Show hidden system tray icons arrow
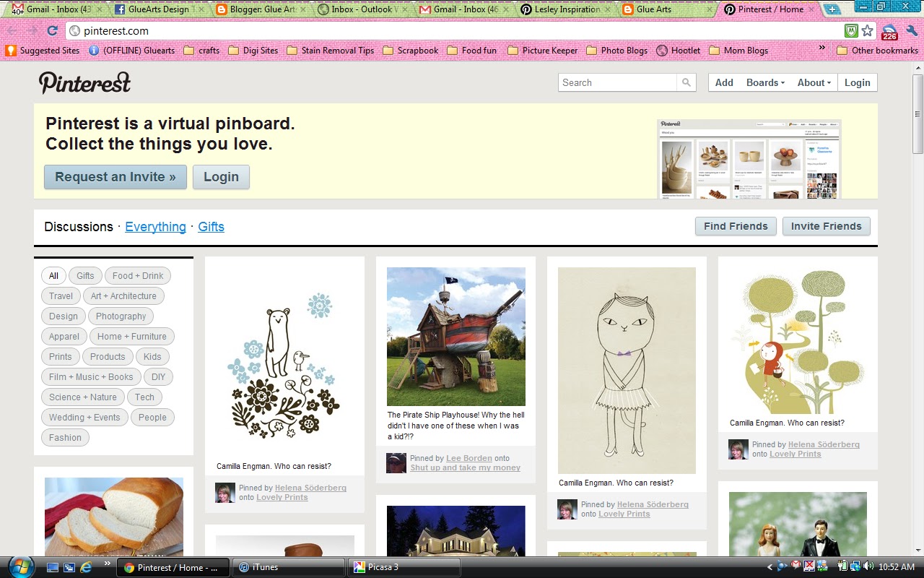This screenshot has height=578, width=924. pos(770,567)
